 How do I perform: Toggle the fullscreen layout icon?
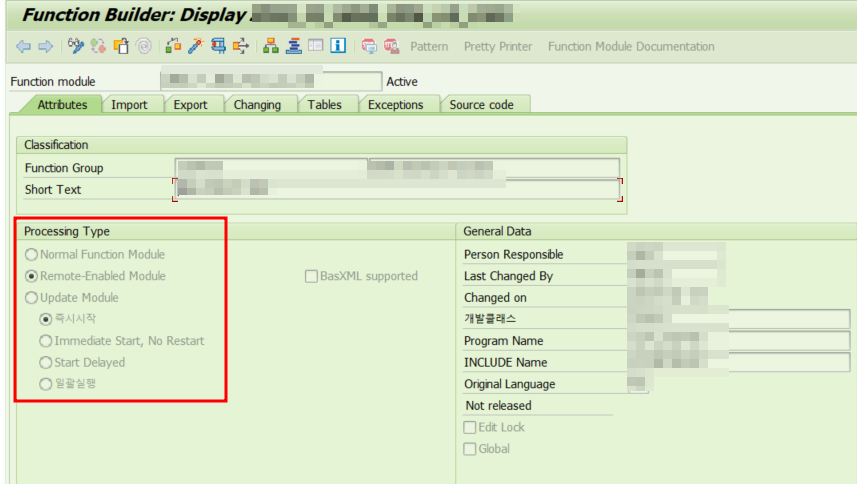click(x=316, y=46)
